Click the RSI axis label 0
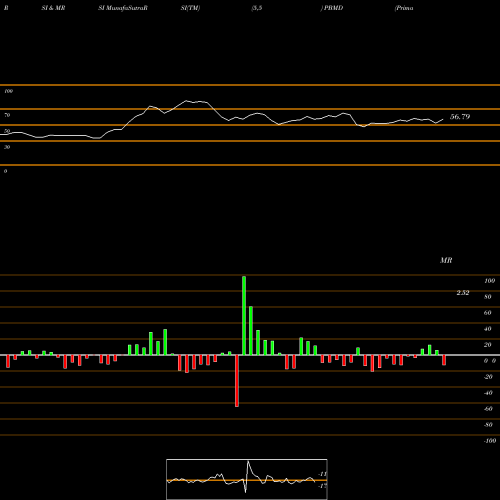 pos(5,171)
